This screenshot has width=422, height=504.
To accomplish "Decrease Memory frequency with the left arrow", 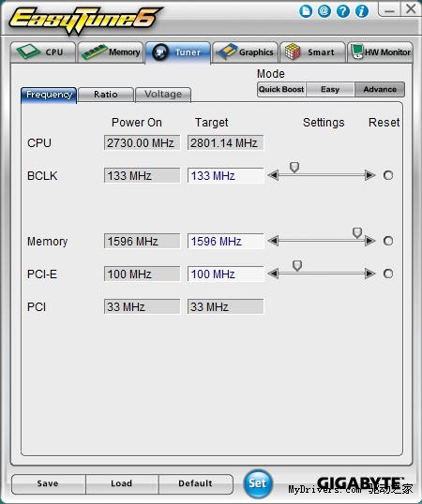I will (273, 241).
